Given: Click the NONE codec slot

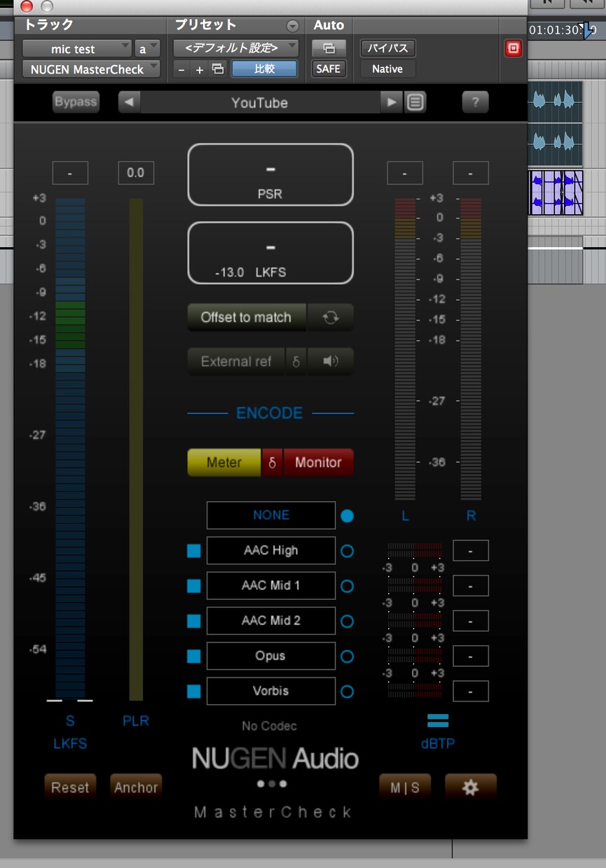Looking at the screenshot, I should [271, 515].
